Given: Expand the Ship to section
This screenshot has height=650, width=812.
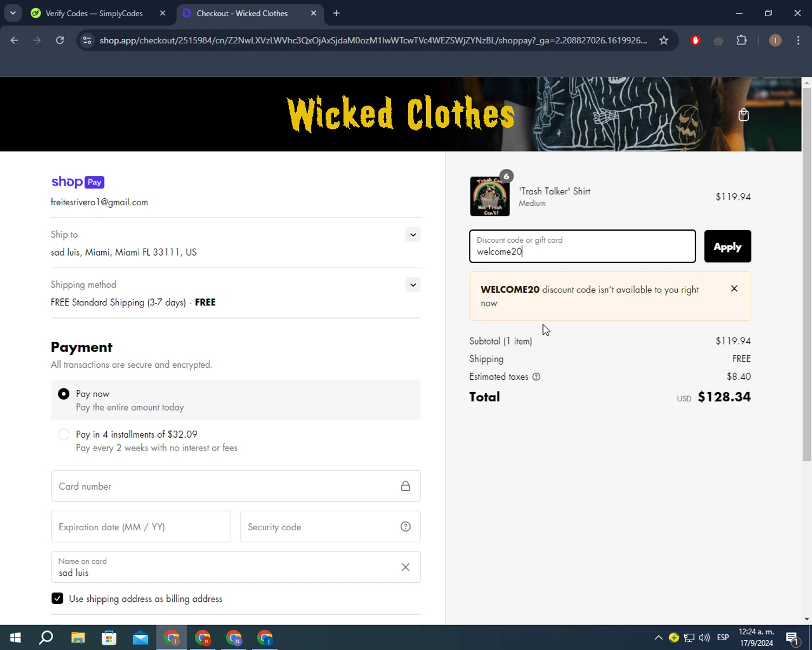Looking at the screenshot, I should (x=413, y=235).
